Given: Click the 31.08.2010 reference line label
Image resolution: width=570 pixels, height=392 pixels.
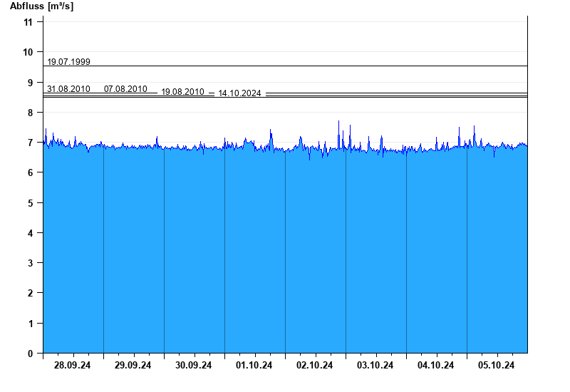Looking at the screenshot, I should 68,89.
